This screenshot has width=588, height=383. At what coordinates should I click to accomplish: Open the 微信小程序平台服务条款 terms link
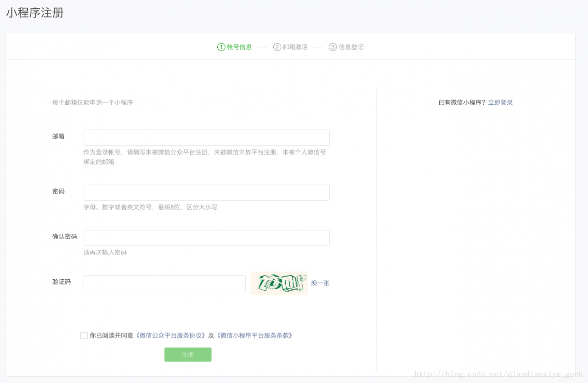coord(255,335)
